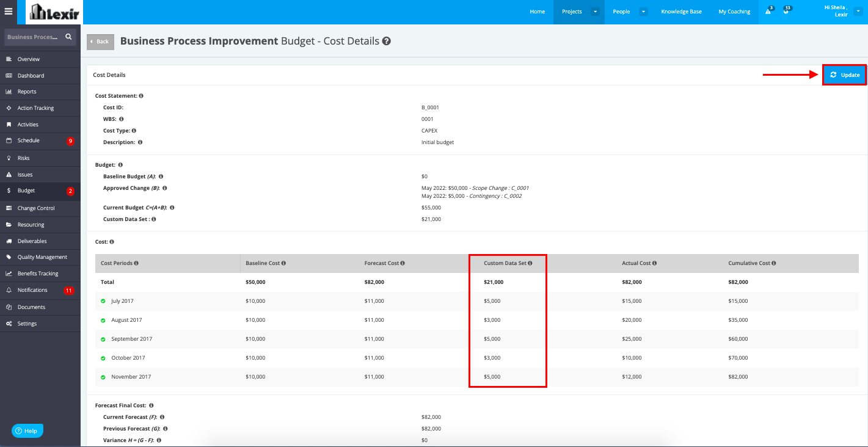Open Overview in the sidebar
This screenshot has width=868, height=447.
coord(40,59)
